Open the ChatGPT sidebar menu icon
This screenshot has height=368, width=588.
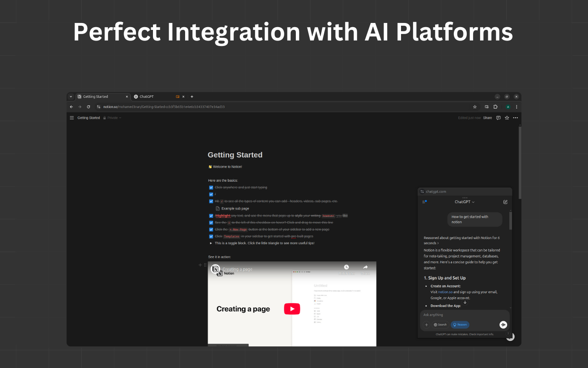pos(424,202)
